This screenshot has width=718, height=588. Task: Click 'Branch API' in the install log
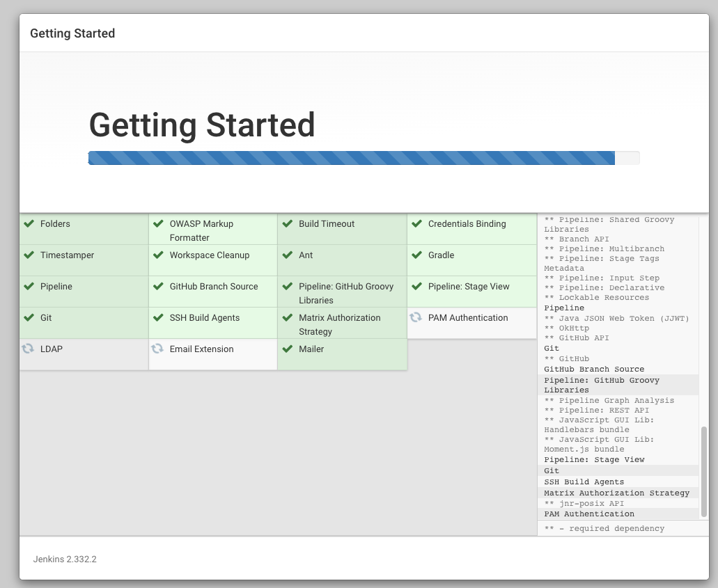coord(577,239)
